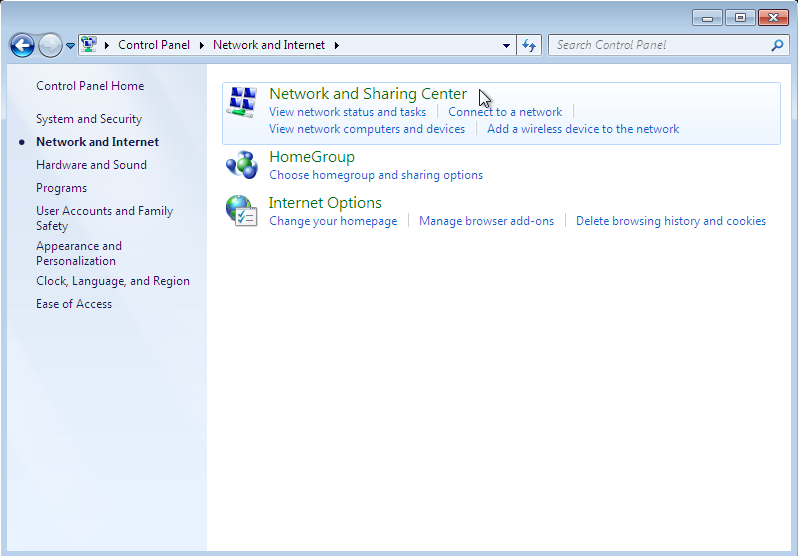Screen dimensions: 798x556
Task: Click Choose homegroup and sharing options
Action: coord(376,175)
